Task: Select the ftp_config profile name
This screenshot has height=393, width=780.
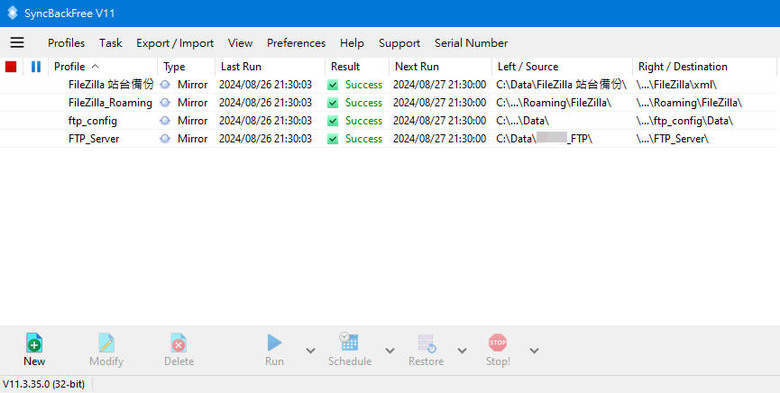Action: (93, 121)
